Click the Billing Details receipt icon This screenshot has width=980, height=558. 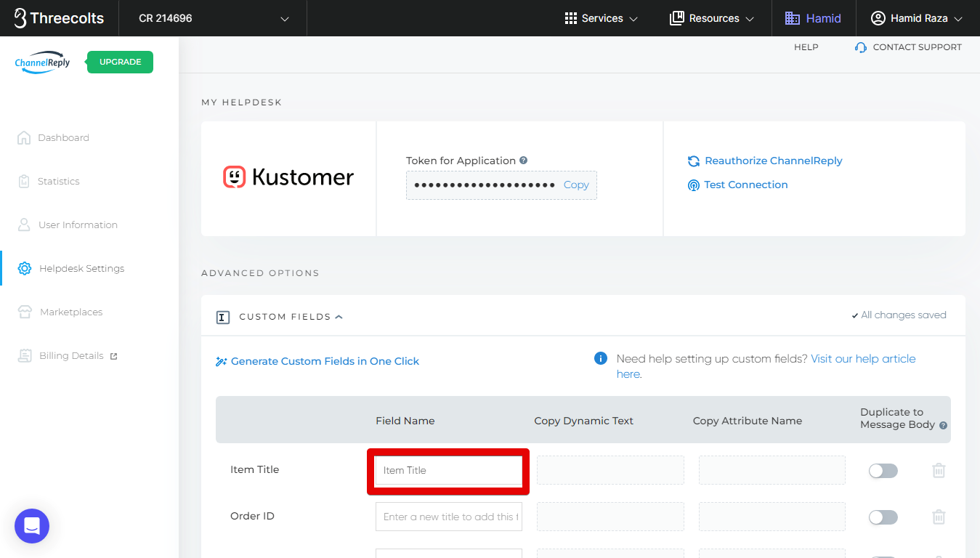coord(25,355)
